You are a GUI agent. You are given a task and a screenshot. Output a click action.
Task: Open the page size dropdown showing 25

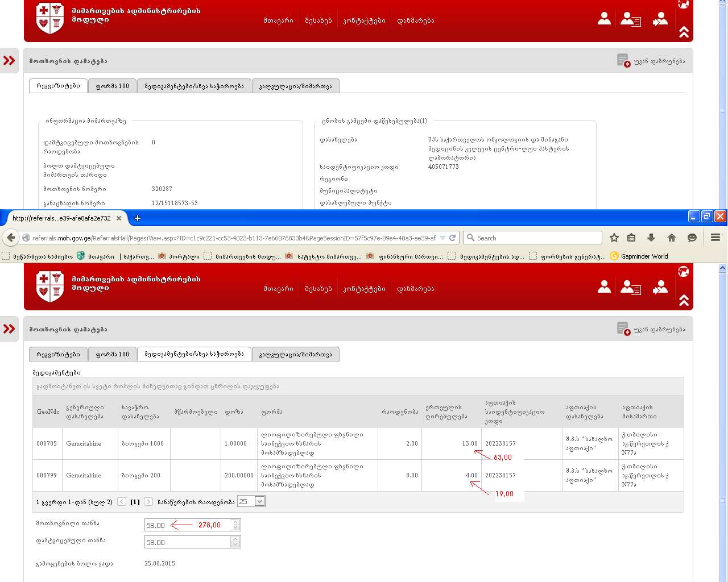(x=259, y=501)
